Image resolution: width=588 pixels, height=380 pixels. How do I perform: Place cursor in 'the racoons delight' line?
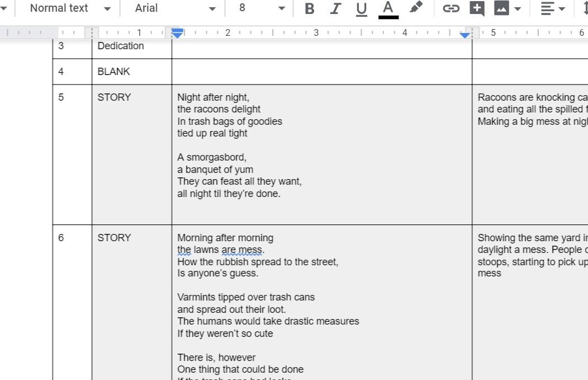(219, 109)
